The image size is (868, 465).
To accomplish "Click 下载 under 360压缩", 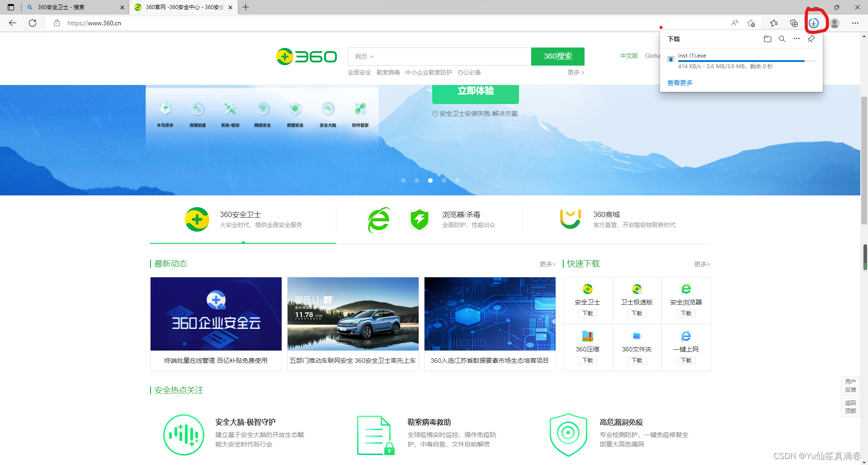I will click(587, 361).
